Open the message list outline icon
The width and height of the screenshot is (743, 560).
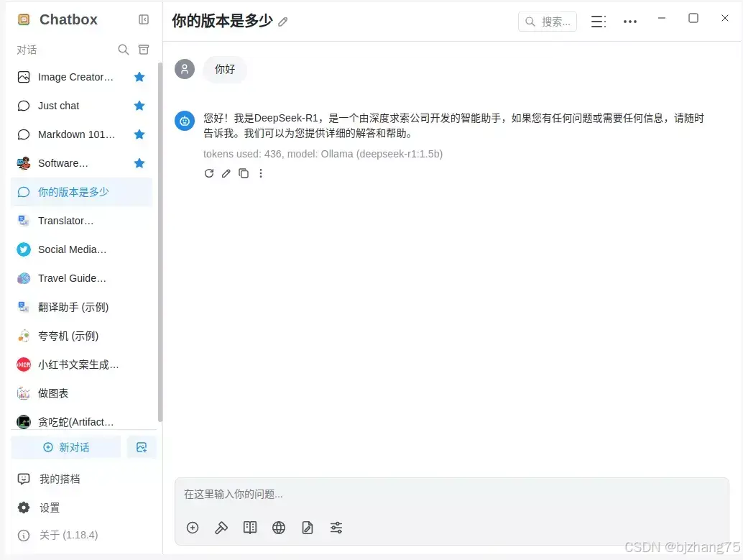[599, 22]
